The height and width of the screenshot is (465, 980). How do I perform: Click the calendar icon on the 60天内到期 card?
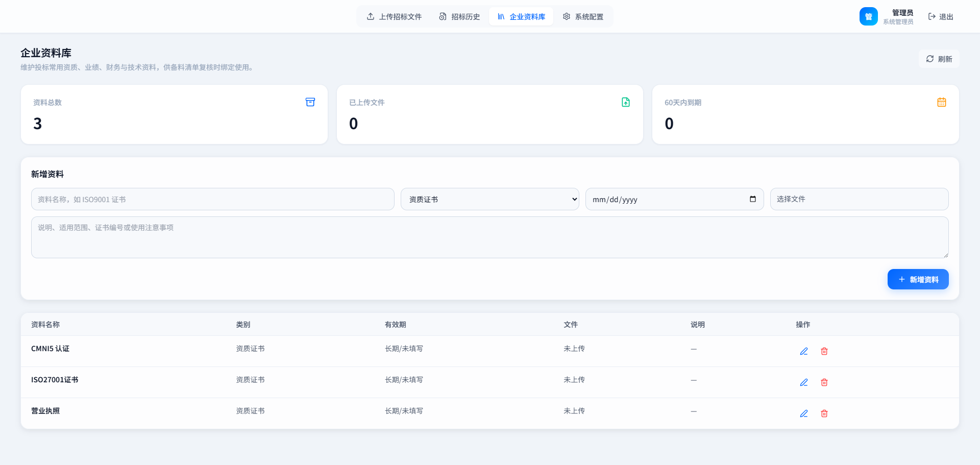tap(941, 102)
